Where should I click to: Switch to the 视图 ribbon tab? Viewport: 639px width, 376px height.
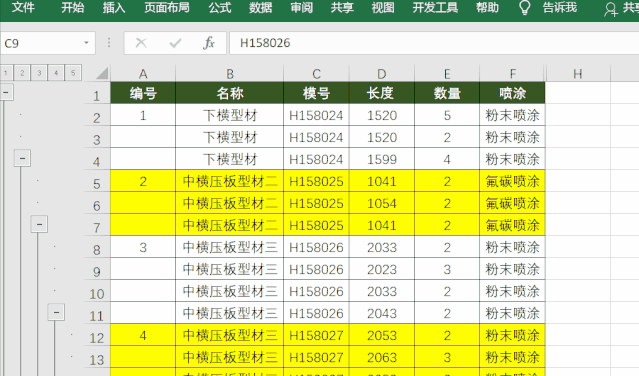(383, 7)
